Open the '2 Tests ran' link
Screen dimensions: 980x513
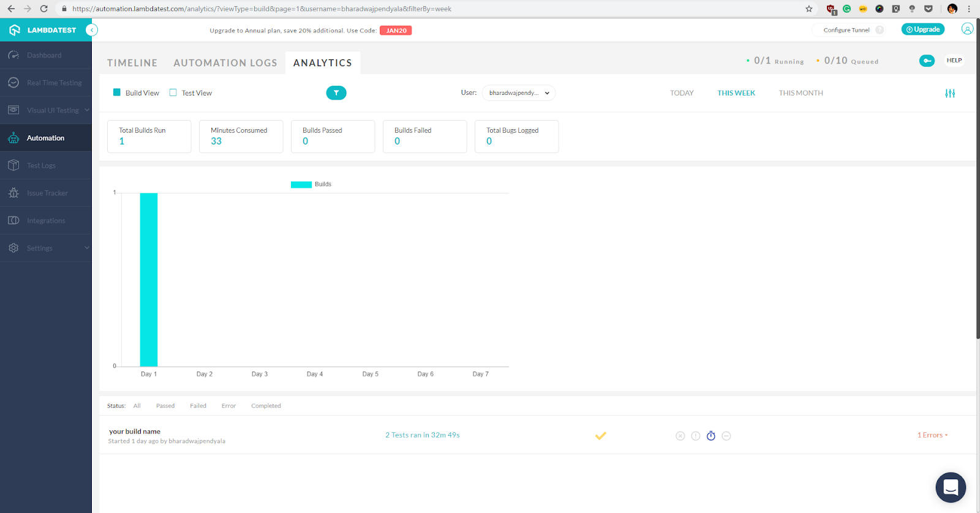pos(422,435)
